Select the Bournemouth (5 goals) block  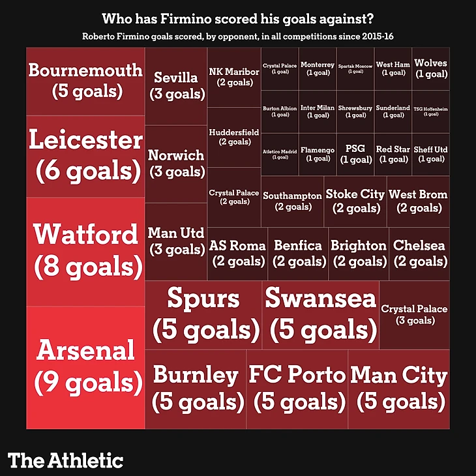coord(85,81)
